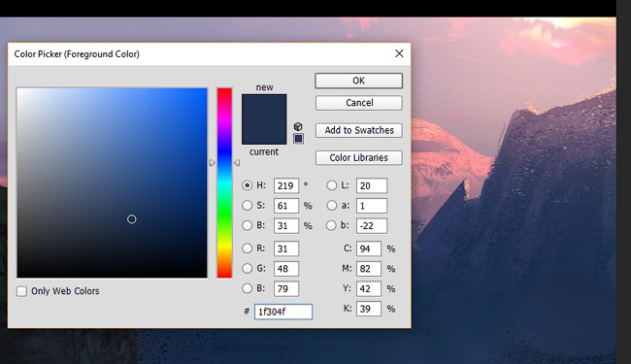Click the hue field showing 219

click(286, 185)
